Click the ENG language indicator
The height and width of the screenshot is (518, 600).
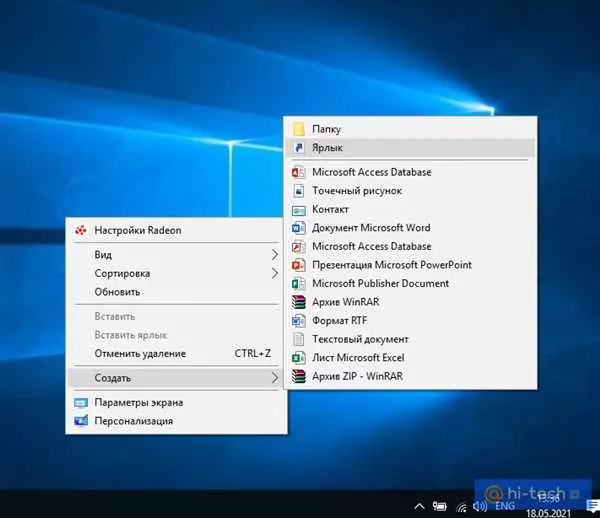click(x=505, y=507)
